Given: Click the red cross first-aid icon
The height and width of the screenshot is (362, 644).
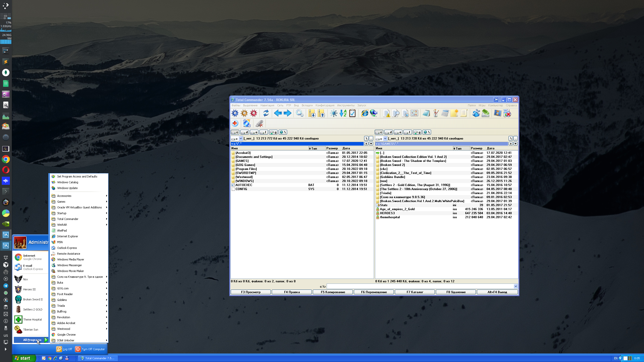Looking at the screenshot, I should coord(235,123).
